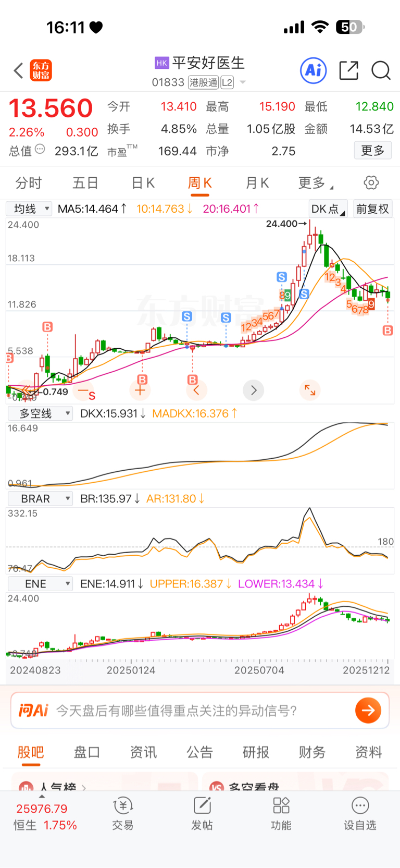
Task: Expand the Hang Seng index bar arrow
Action: tap(42, 796)
